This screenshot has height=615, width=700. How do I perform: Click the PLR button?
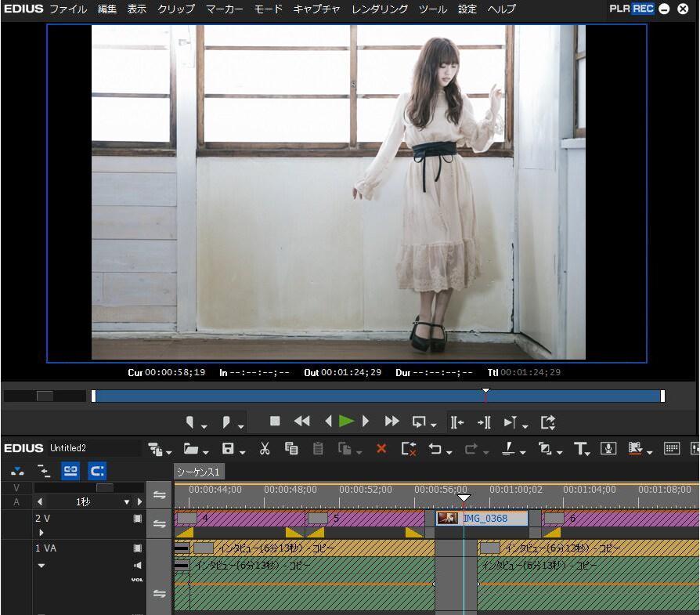[619, 9]
